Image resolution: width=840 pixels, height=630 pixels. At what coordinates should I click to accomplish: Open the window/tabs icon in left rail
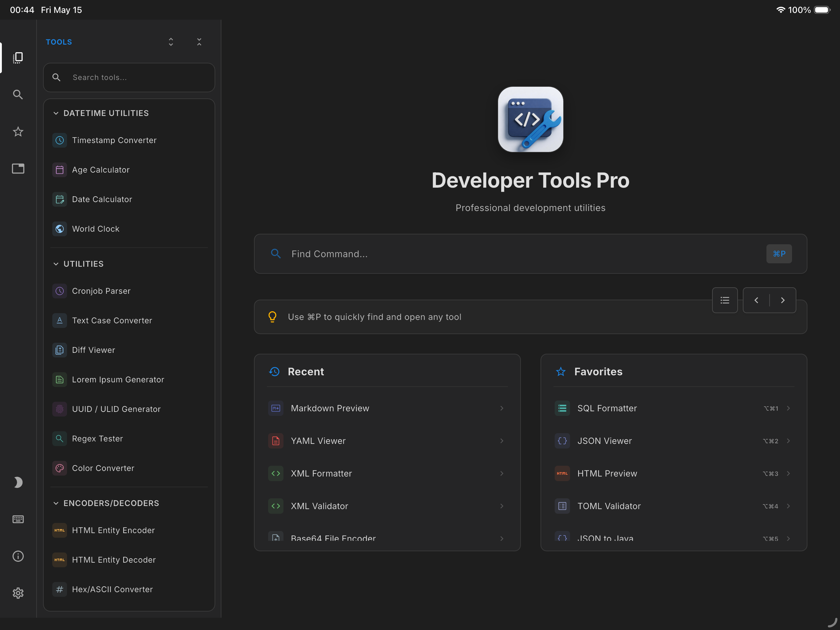pyautogui.click(x=18, y=168)
